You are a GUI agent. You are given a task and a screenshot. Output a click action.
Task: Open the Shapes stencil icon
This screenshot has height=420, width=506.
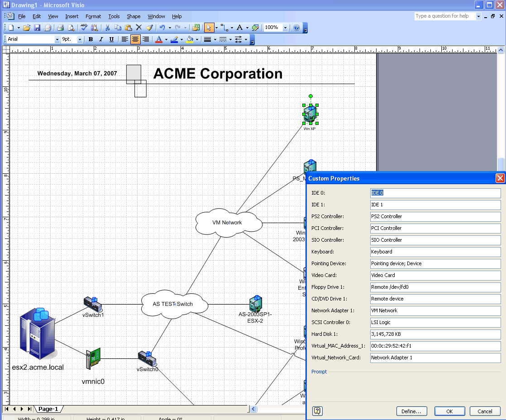coord(196,28)
